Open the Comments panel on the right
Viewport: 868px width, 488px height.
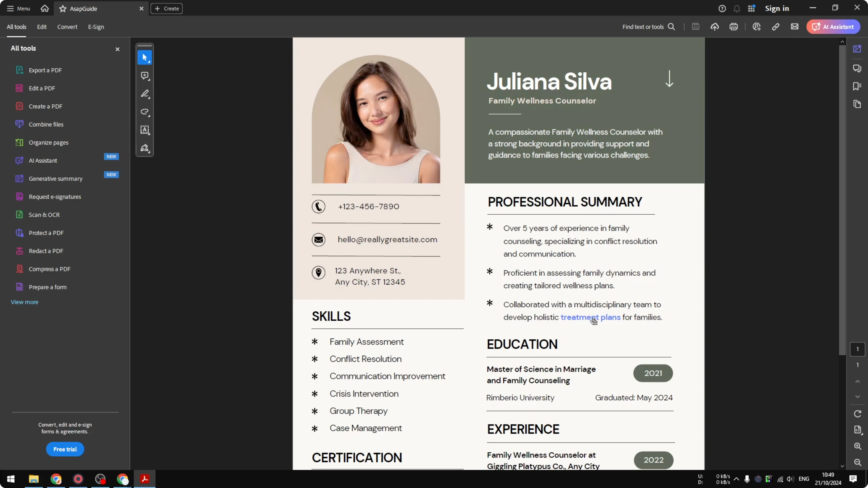(858, 68)
